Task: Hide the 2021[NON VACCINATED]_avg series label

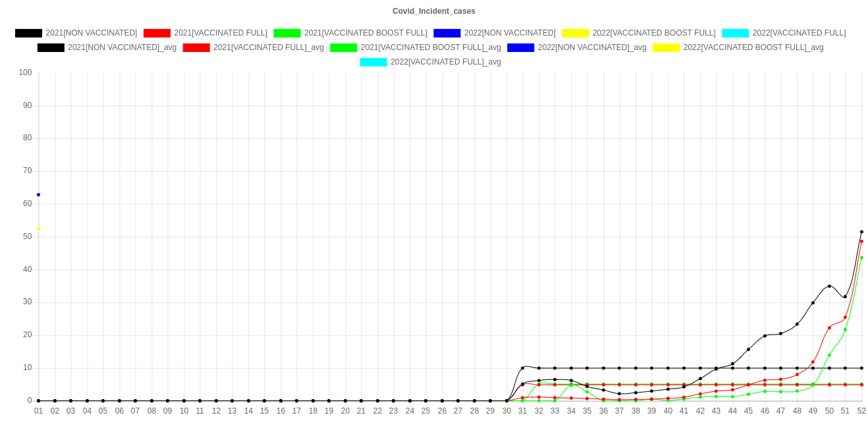Action: (122, 47)
